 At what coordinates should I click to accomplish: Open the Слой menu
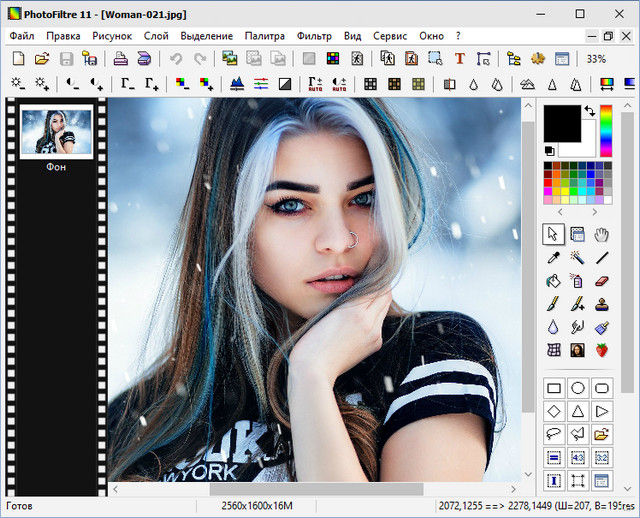pos(156,35)
